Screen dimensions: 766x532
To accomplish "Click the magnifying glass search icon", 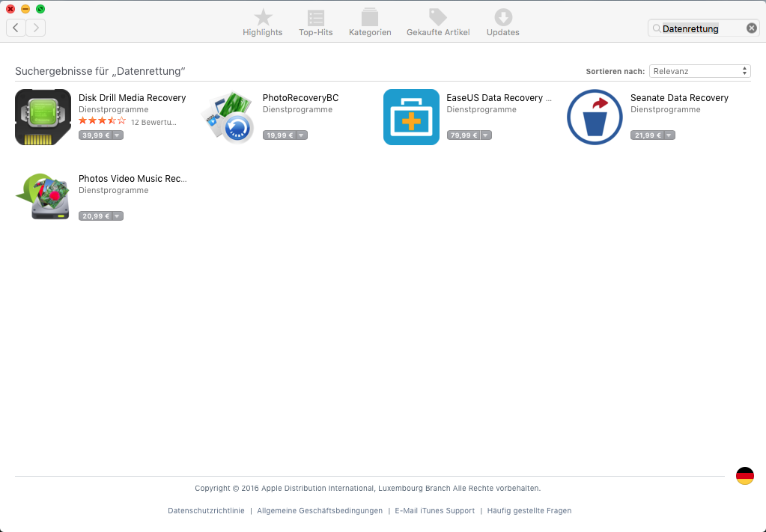I will pos(657,28).
